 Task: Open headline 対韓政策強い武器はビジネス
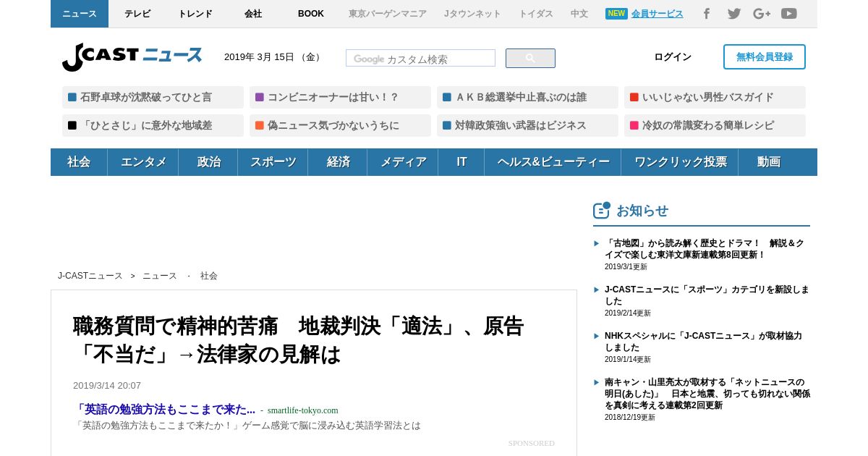[x=527, y=125]
